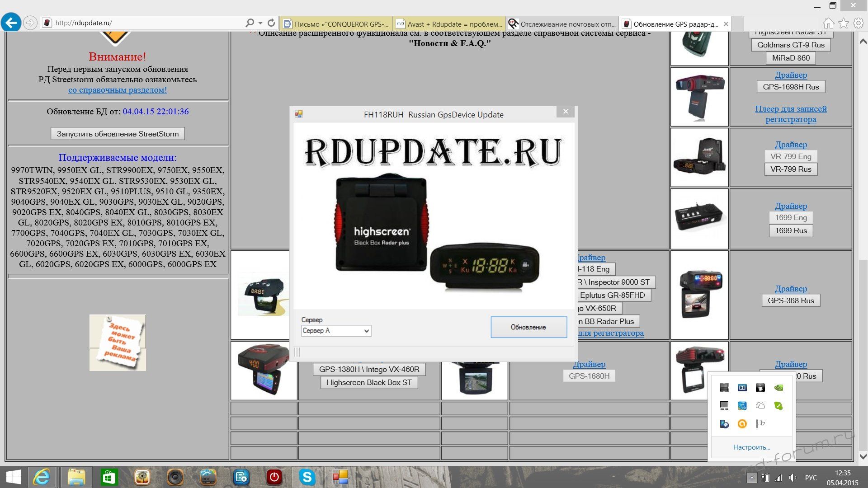Screen dimensions: 868x488
Task: Open the address bar autocomplete dropdown arrow
Action: 260,23
